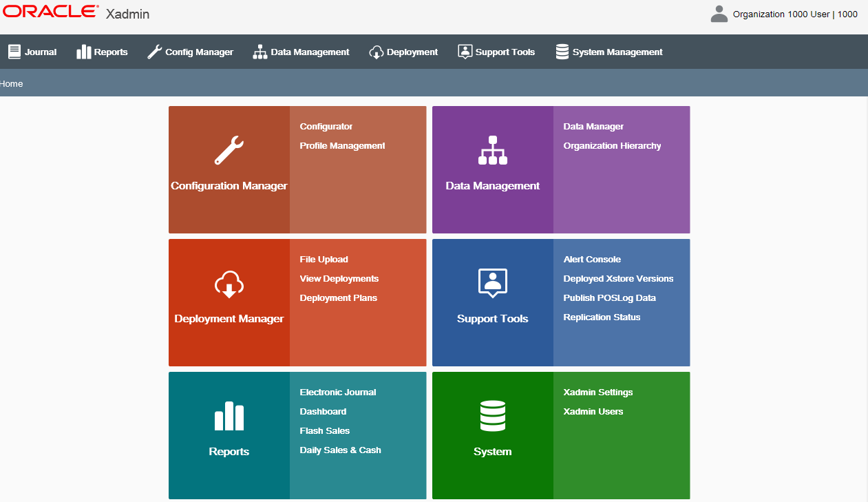Click the Xadmin application title text

127,14
